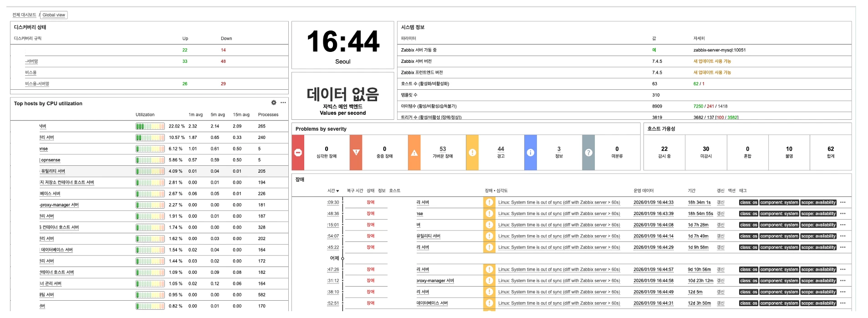This screenshot has height=318, width=868.
Task: Click the gear icon on Top hosts CPU widget
Action: point(274,103)
